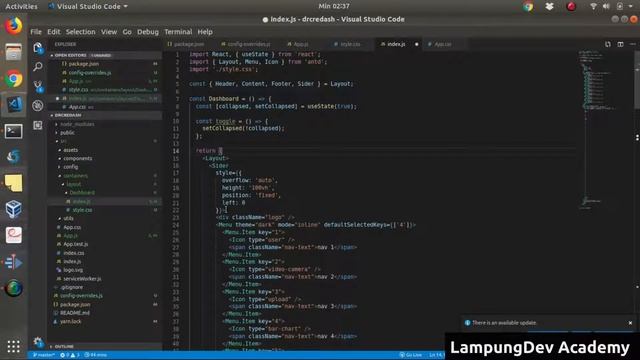This screenshot has width=640, height=360.
Task: Click errors and warnings count in status bar
Action: tap(70, 355)
